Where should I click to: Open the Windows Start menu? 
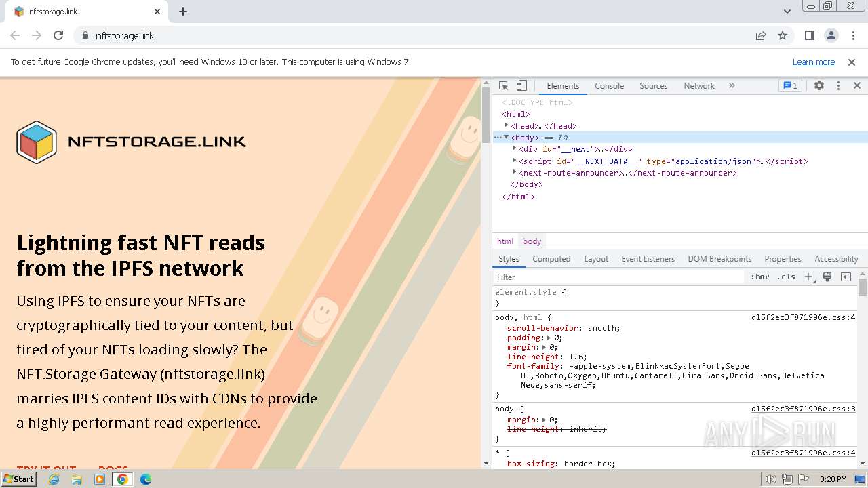point(18,479)
